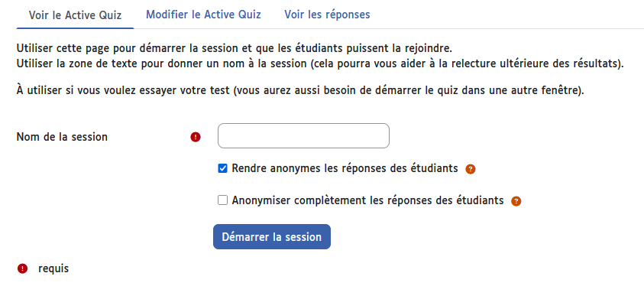Screen dimensions: 644x286
Task: Start the quiz with Démarrer la session button
Action: (272, 237)
